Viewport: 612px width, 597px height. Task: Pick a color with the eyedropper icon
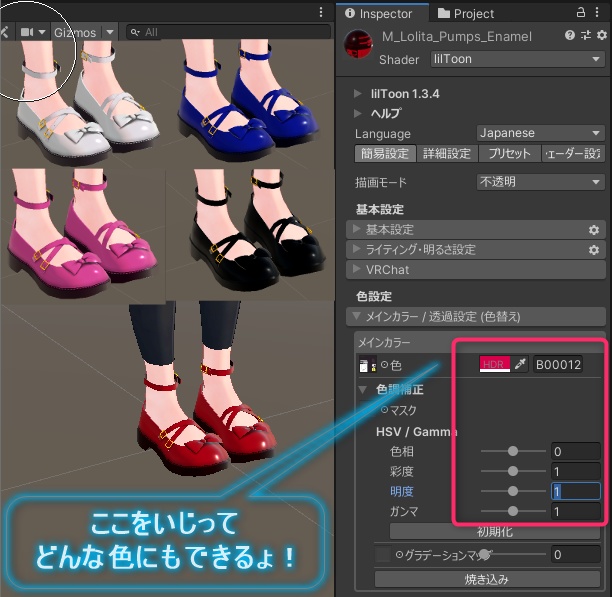520,364
